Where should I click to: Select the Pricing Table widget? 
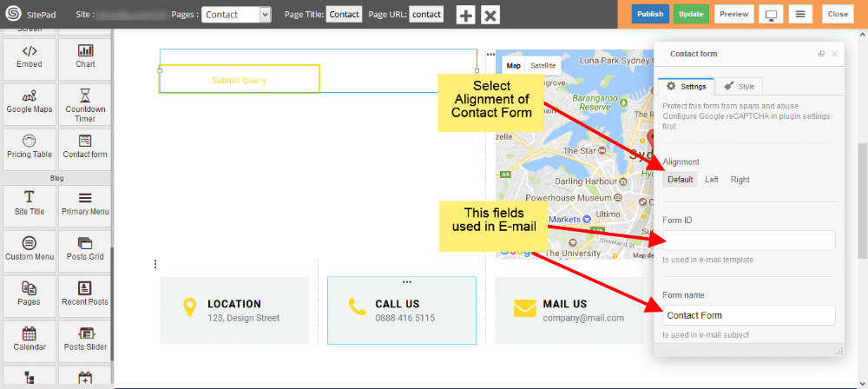coord(30,149)
